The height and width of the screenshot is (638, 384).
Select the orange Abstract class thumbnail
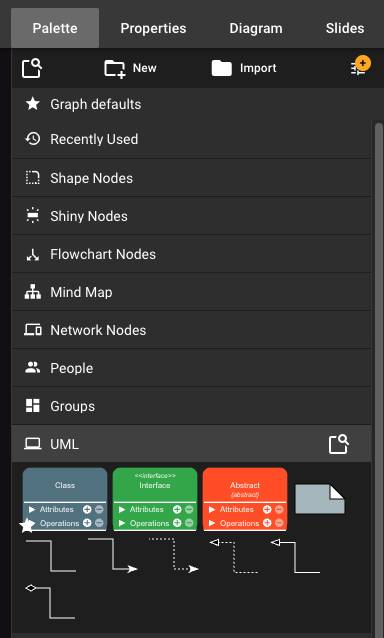245,499
